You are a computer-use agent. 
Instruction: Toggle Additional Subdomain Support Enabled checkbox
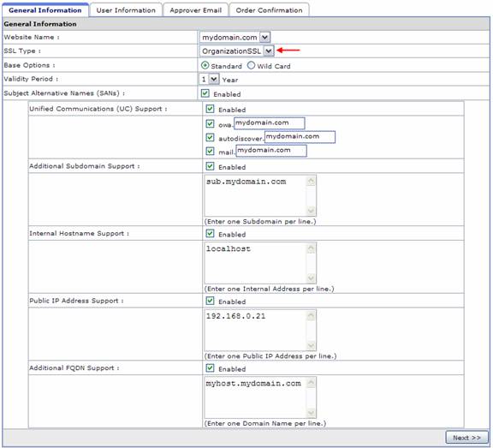point(210,166)
